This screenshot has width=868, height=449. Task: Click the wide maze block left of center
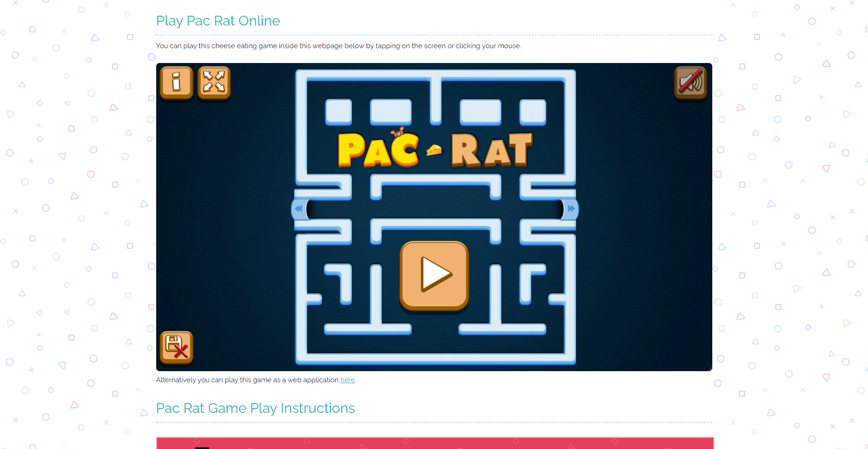[x=391, y=112]
